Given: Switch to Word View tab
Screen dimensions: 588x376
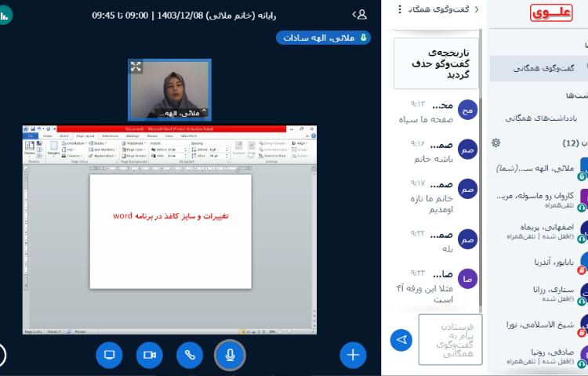Looking at the screenshot, I should tap(169, 136).
